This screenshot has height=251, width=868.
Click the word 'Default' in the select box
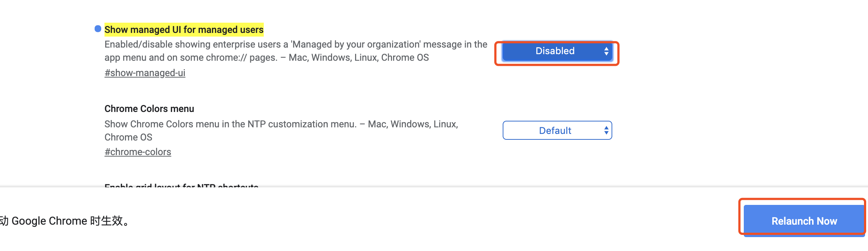point(555,131)
